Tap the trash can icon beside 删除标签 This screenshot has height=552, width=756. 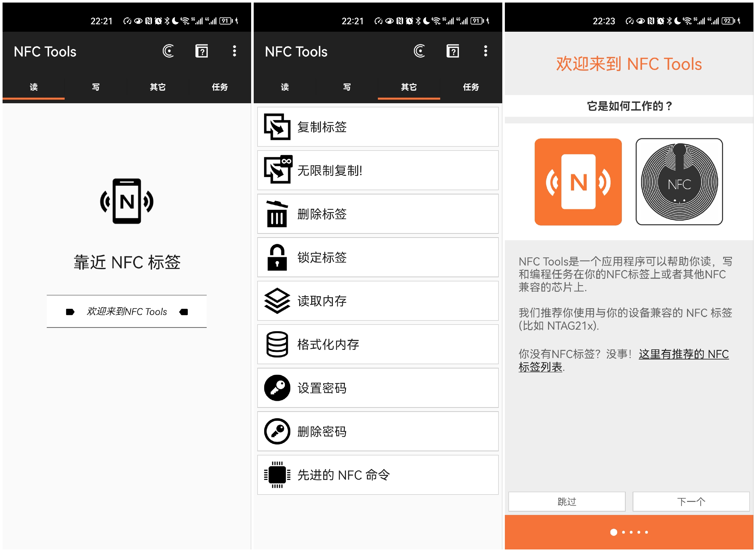[277, 214]
